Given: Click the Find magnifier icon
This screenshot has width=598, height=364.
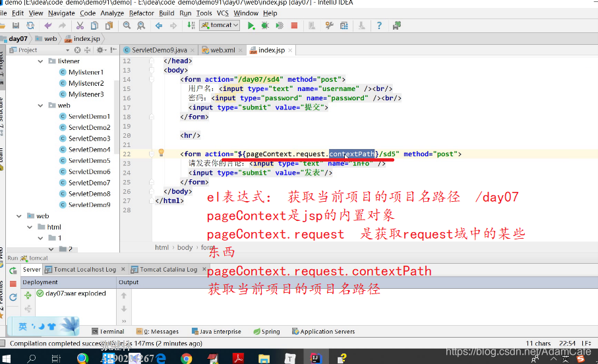Looking at the screenshot, I should 127,26.
